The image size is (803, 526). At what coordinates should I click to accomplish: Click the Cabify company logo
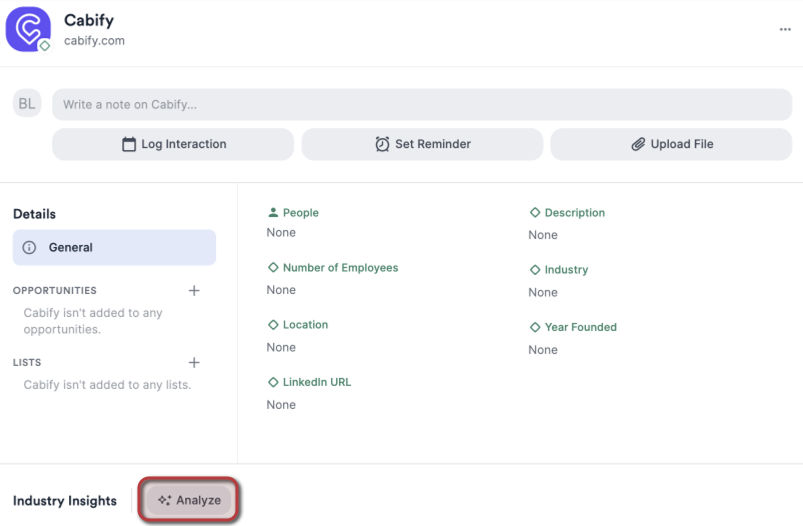click(28, 30)
